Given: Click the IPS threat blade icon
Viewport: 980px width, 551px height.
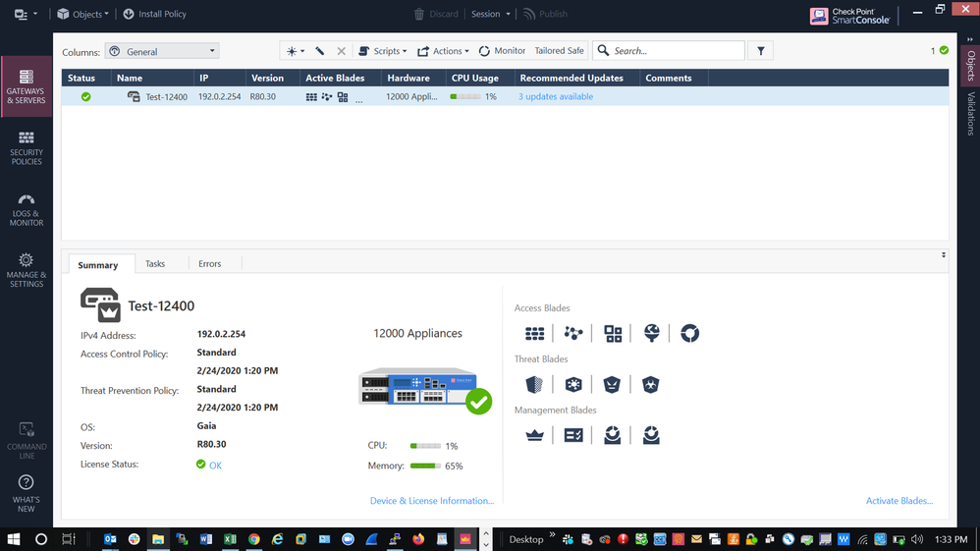Looking at the screenshot, I should coord(534,385).
